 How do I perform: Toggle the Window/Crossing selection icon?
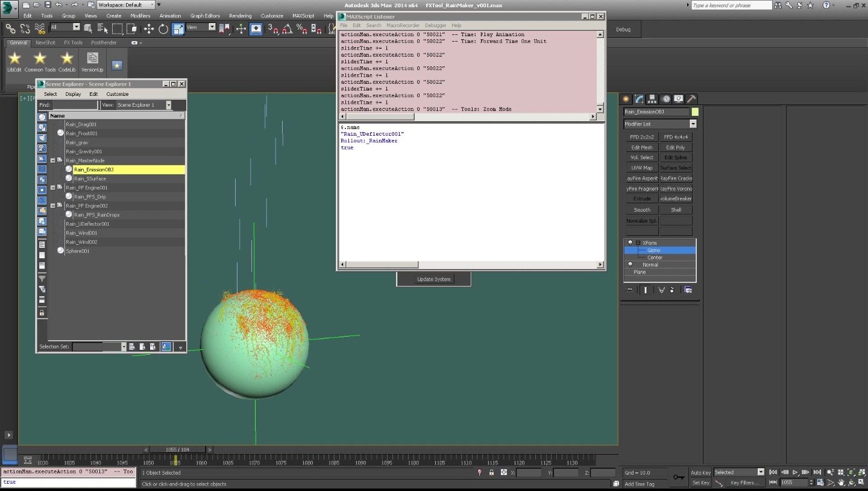pos(132,29)
